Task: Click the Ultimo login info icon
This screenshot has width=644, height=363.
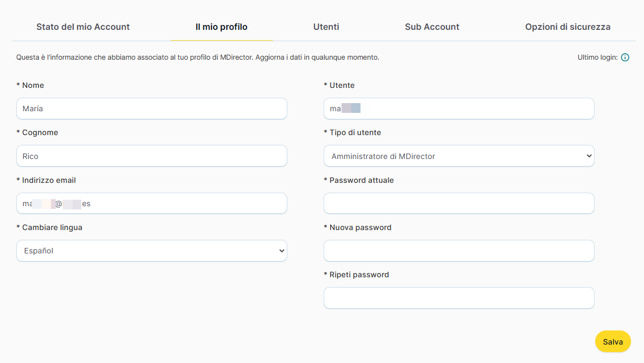Action: coord(625,58)
